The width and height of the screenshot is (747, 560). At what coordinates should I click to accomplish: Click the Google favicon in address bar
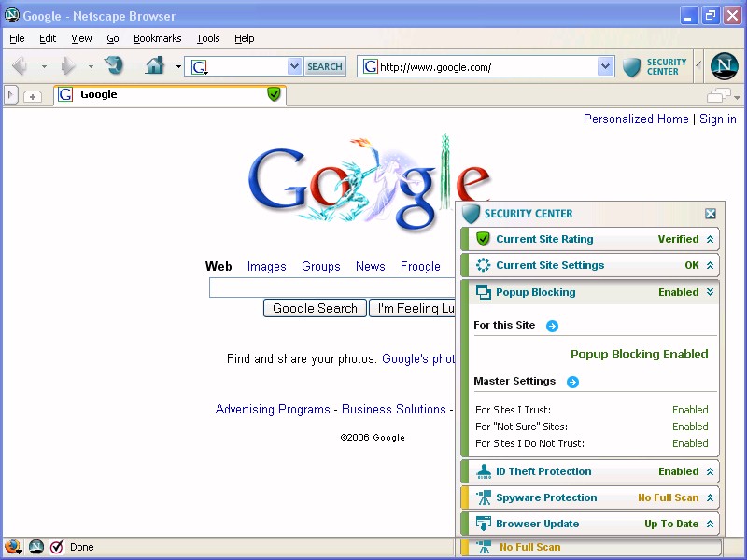tap(370, 66)
